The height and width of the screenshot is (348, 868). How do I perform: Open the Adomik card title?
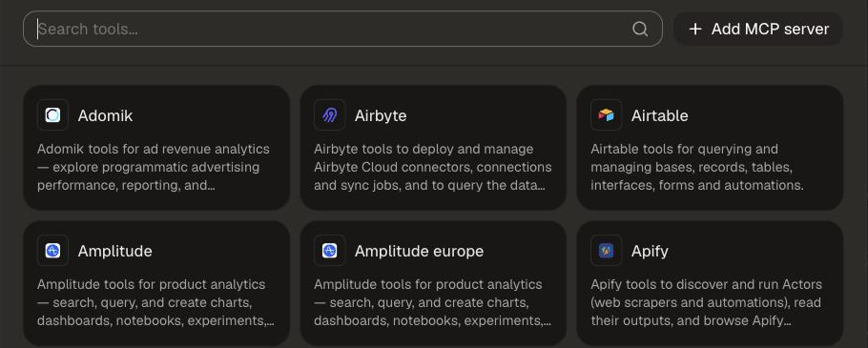[105, 115]
